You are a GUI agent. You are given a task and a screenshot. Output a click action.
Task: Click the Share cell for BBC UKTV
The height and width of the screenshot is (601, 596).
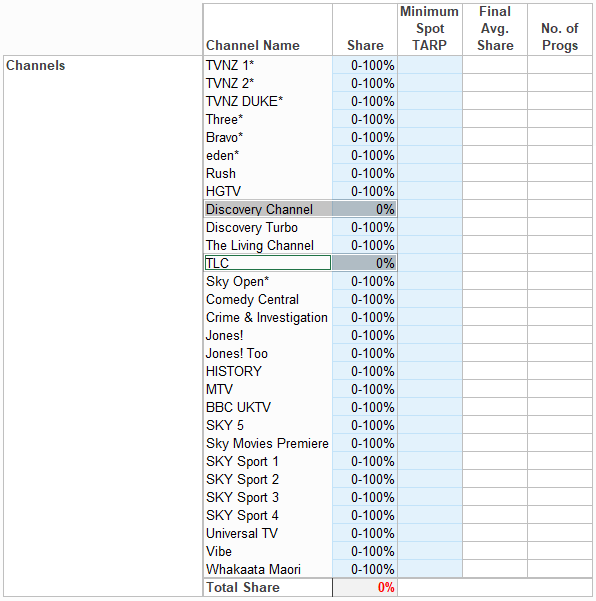[x=365, y=407]
